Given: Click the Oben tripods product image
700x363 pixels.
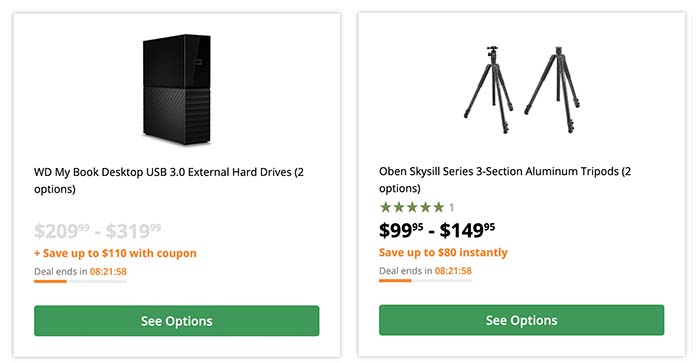Looking at the screenshot, I should (x=521, y=89).
